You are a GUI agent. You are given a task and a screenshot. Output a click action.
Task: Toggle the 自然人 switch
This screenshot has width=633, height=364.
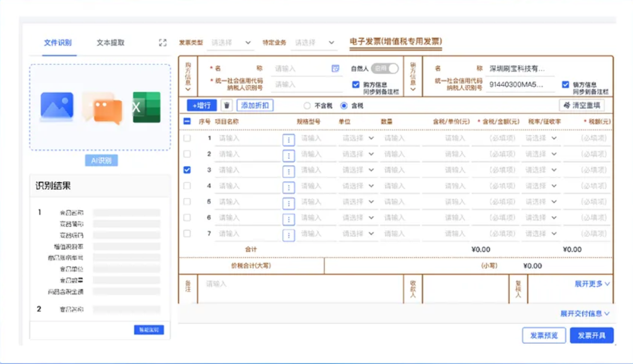click(x=385, y=69)
